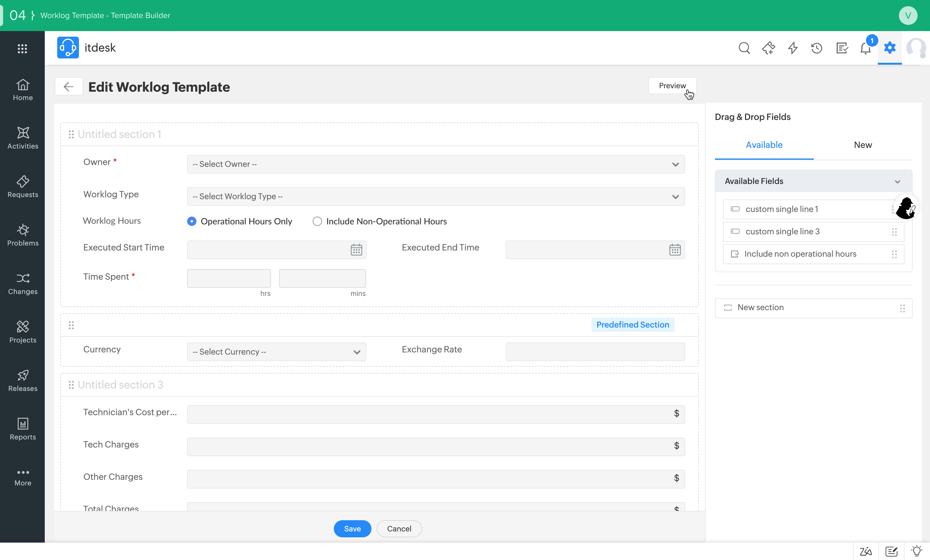Click the itdesk headset logo
Image resolution: width=930 pixels, height=560 pixels.
(68, 48)
